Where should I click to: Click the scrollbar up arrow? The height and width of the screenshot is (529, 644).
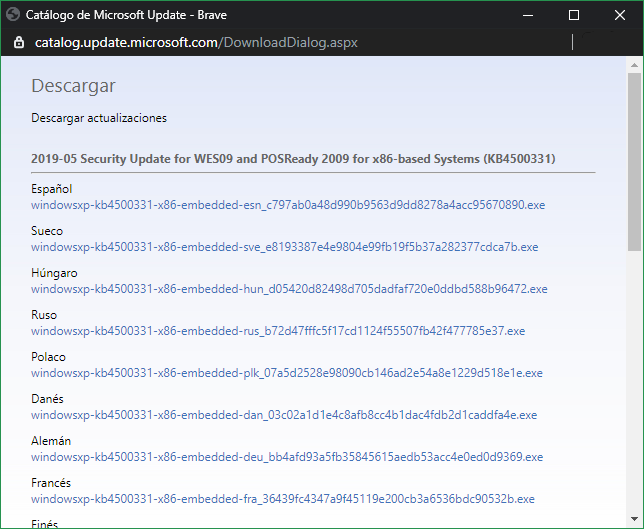click(x=635, y=66)
